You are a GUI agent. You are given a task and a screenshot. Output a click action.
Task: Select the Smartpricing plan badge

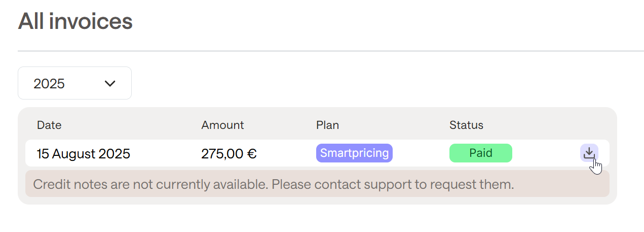[x=354, y=153]
